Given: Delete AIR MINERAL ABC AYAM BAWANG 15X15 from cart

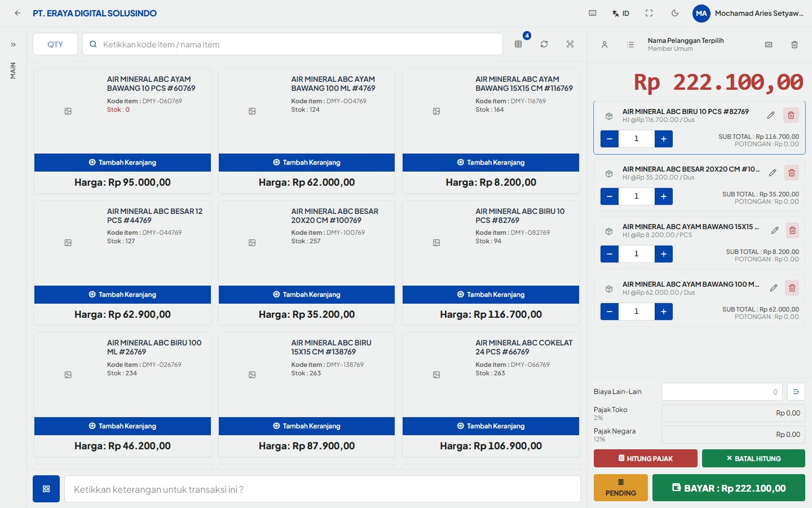Looking at the screenshot, I should point(792,230).
